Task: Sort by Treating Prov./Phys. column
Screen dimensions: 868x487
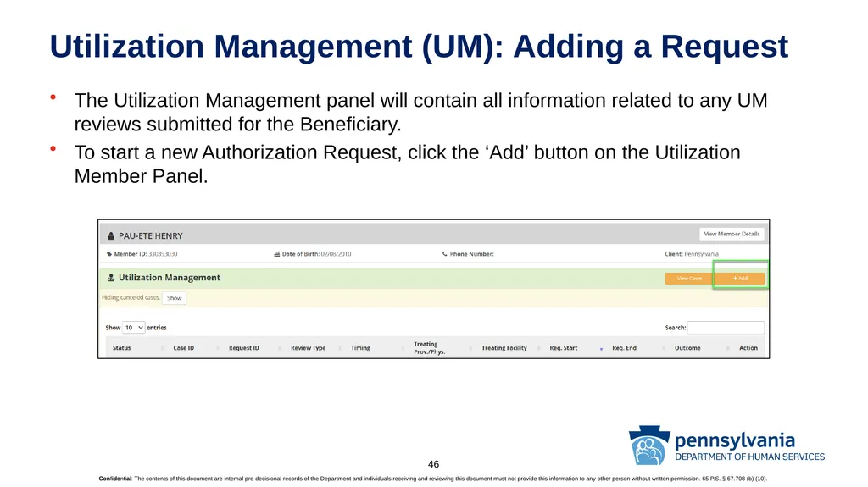Action: click(430, 348)
